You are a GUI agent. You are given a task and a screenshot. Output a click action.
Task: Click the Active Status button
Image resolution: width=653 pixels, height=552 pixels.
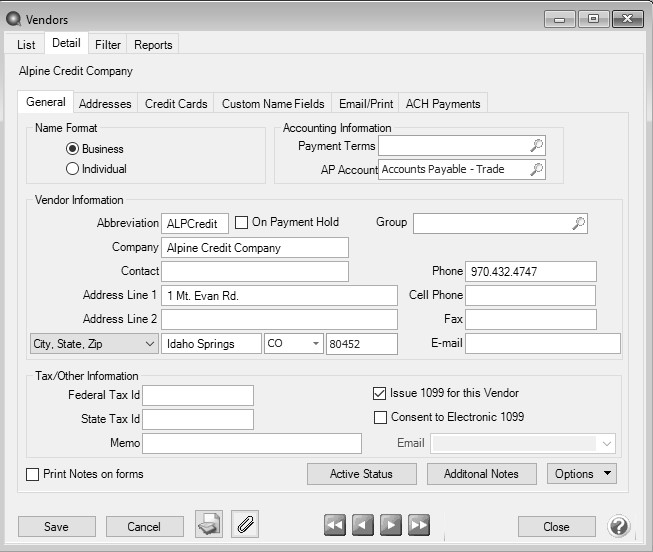point(361,474)
